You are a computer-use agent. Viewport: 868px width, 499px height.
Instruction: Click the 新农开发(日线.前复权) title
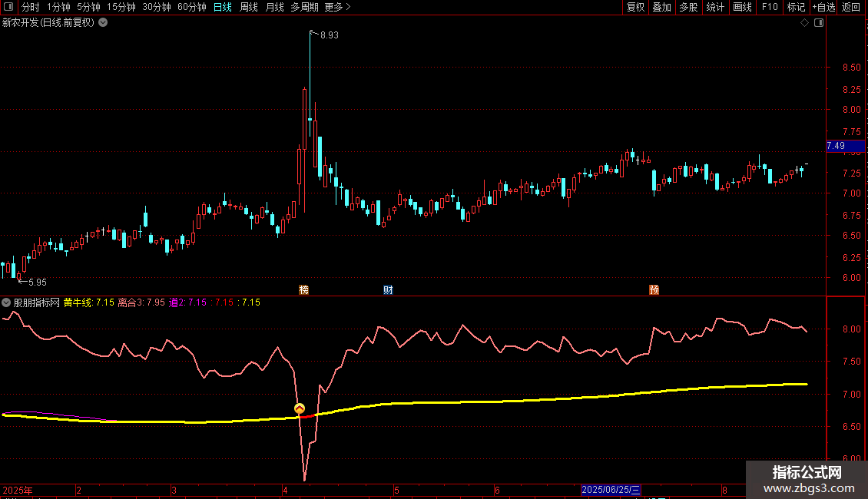pos(48,23)
